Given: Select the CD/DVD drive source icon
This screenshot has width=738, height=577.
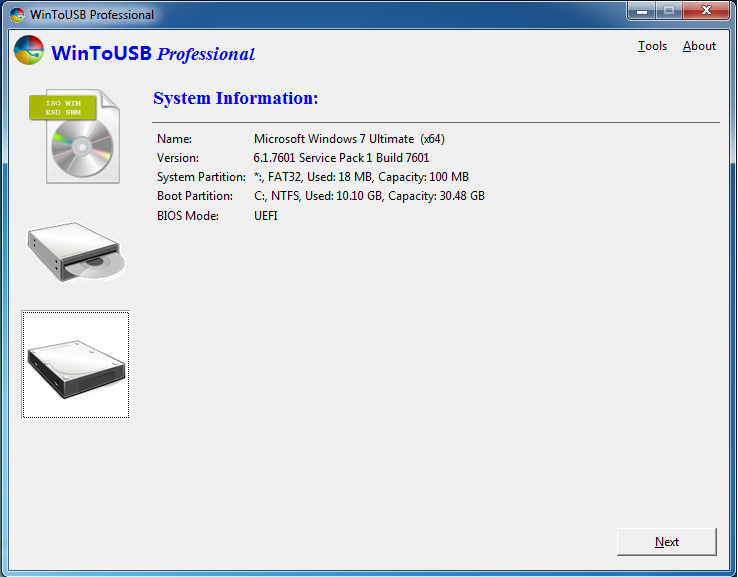Looking at the screenshot, I should [x=76, y=252].
